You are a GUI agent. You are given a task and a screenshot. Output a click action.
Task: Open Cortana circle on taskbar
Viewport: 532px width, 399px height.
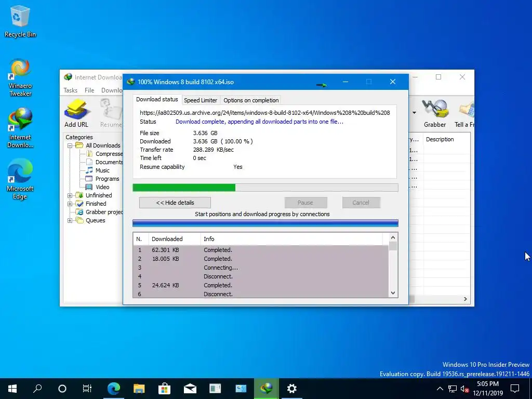pos(62,389)
